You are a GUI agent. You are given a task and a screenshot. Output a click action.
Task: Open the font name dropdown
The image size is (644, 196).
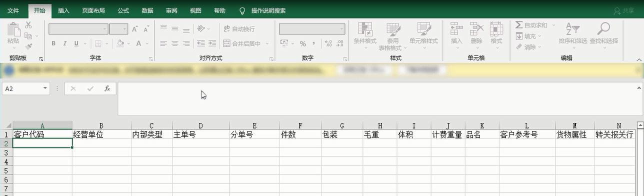point(105,29)
